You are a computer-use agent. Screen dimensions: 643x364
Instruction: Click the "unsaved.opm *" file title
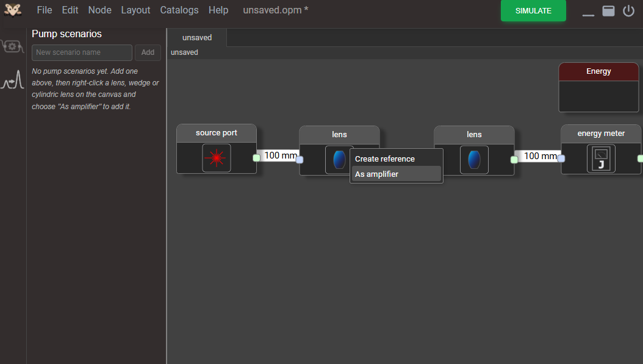tap(276, 10)
